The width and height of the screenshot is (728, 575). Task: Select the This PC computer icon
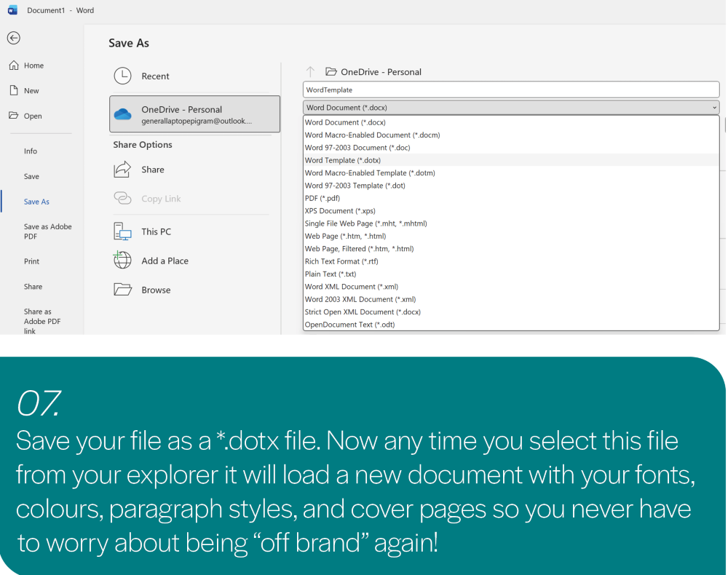point(122,231)
